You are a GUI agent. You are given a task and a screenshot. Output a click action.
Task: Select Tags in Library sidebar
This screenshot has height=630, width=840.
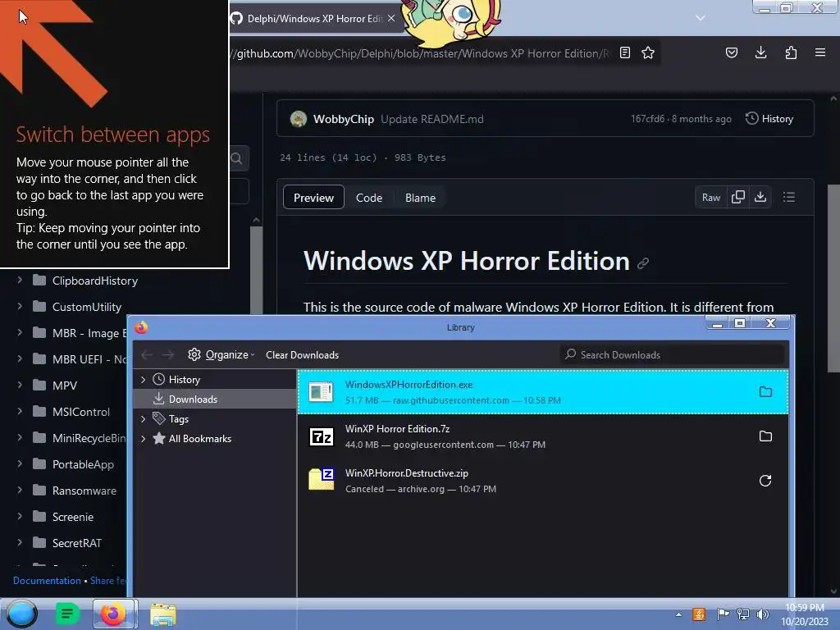point(178,419)
